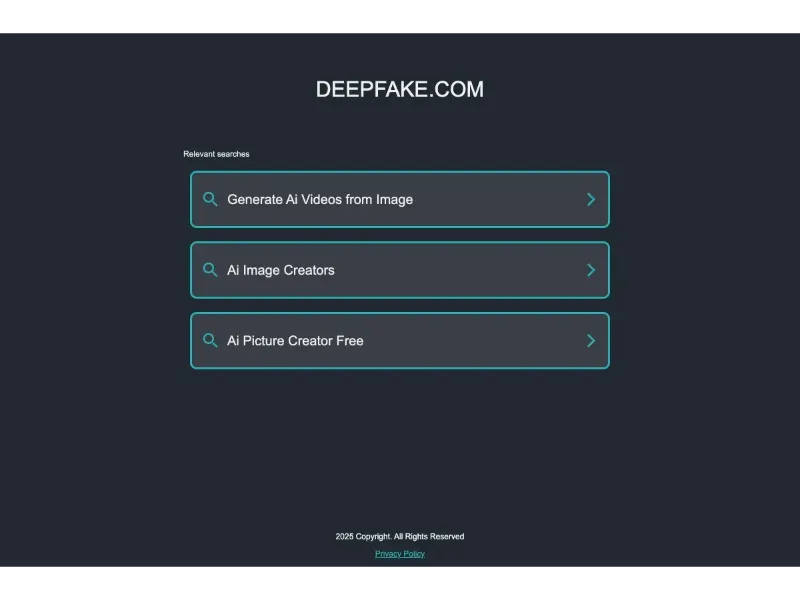Click the chevron on the top suggestion row

(x=590, y=199)
